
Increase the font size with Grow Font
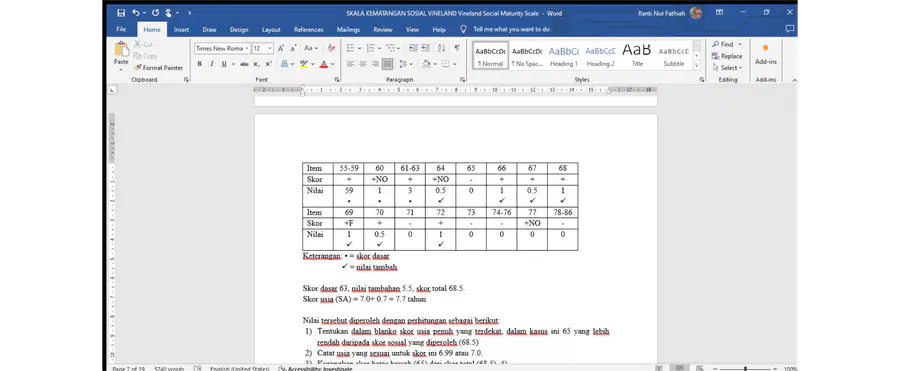[281, 48]
